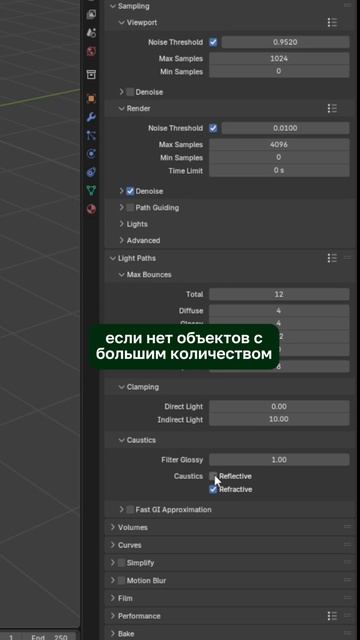This screenshot has width=360, height=640.
Task: Open the Collection properties tab
Action: [91, 75]
